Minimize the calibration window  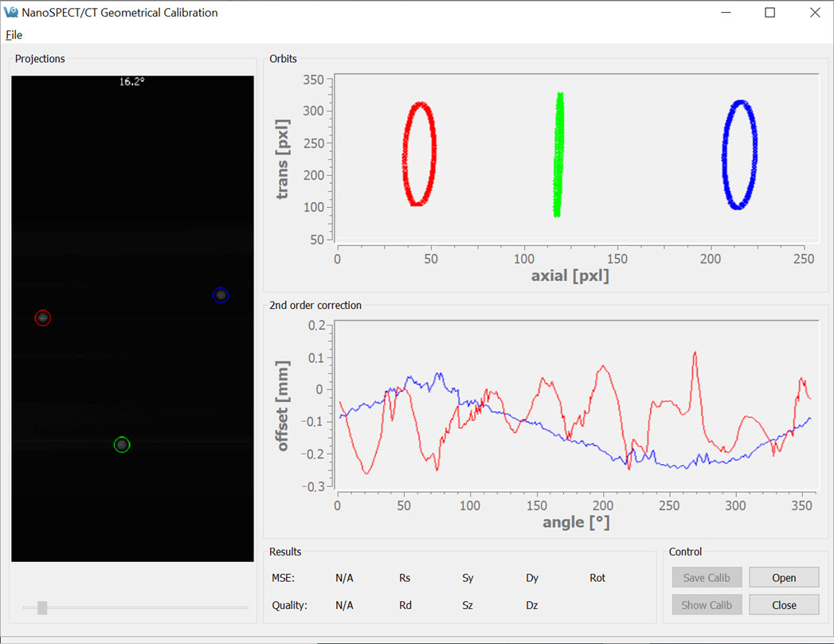pos(726,13)
